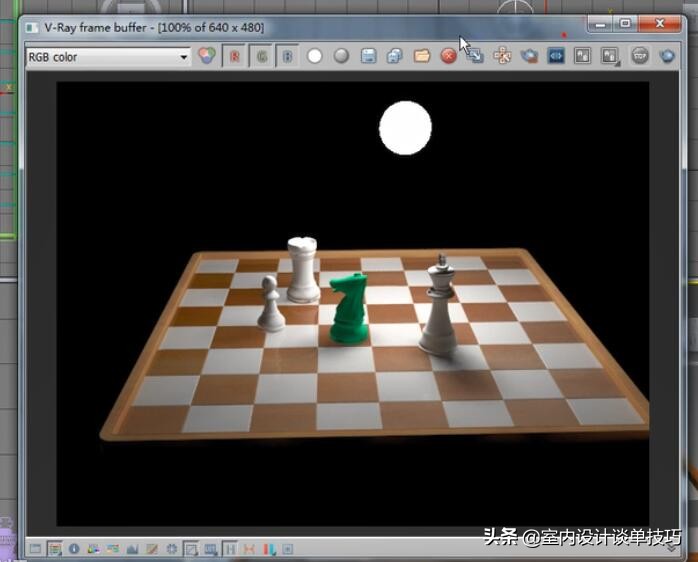Toggle the green channel button

pos(261,56)
